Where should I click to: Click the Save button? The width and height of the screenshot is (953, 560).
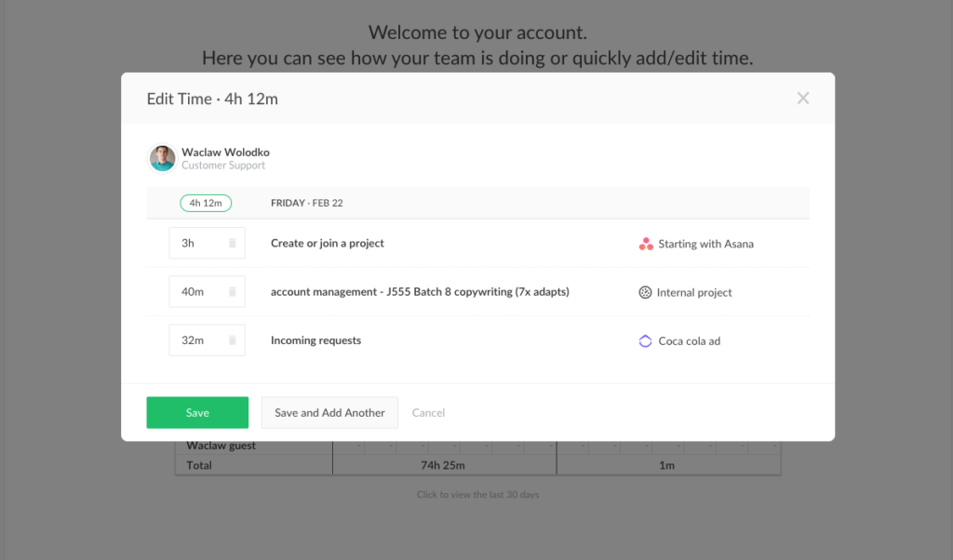coord(196,412)
